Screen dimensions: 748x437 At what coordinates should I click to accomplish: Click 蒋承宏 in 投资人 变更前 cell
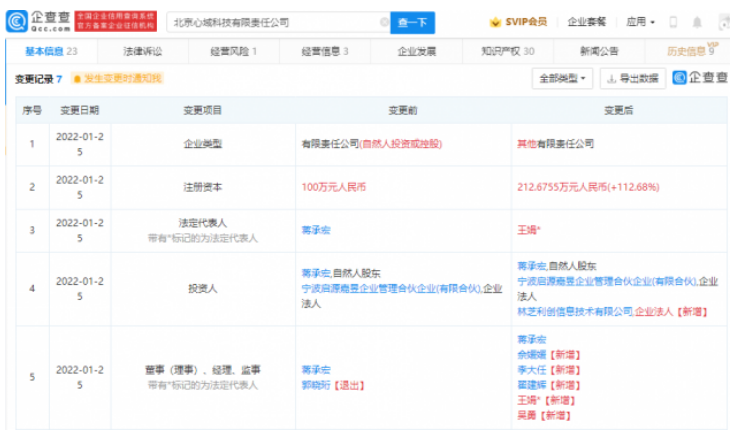point(316,273)
